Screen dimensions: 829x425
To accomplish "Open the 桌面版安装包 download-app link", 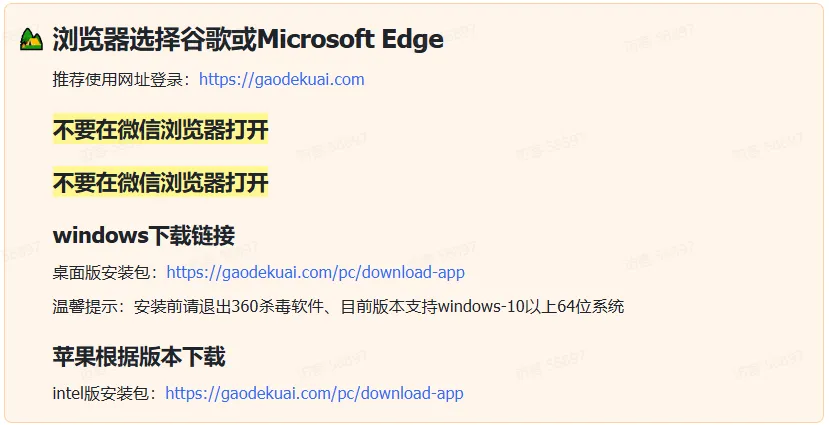I will click(315, 272).
